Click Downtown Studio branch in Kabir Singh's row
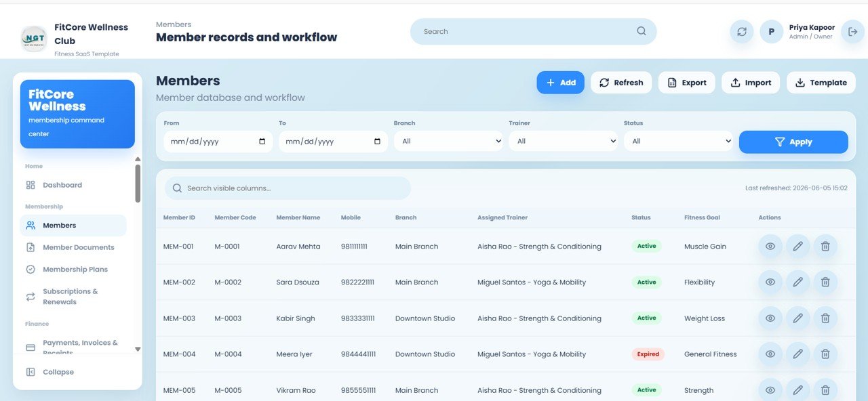 click(x=425, y=318)
